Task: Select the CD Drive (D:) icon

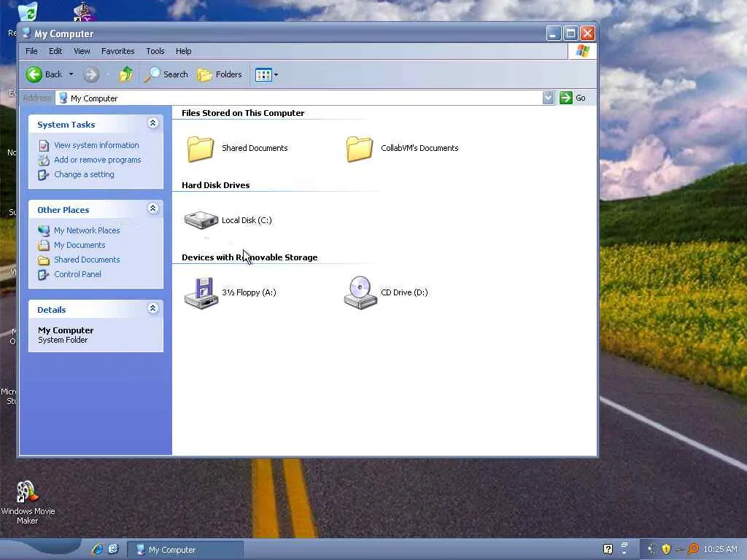Action: coord(360,293)
